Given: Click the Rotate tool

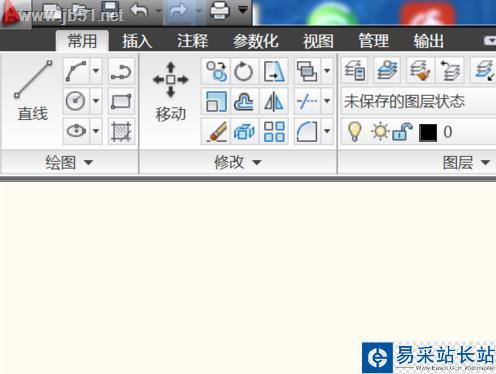Looking at the screenshot, I should click(x=244, y=71).
